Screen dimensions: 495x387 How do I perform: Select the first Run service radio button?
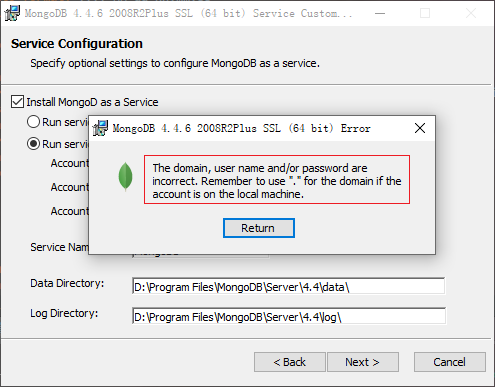(x=33, y=122)
